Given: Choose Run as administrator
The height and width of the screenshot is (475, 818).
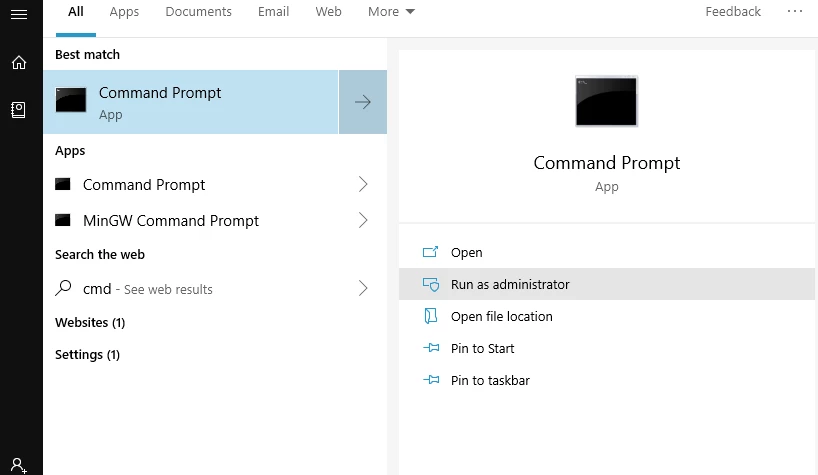Looking at the screenshot, I should 607,284.
